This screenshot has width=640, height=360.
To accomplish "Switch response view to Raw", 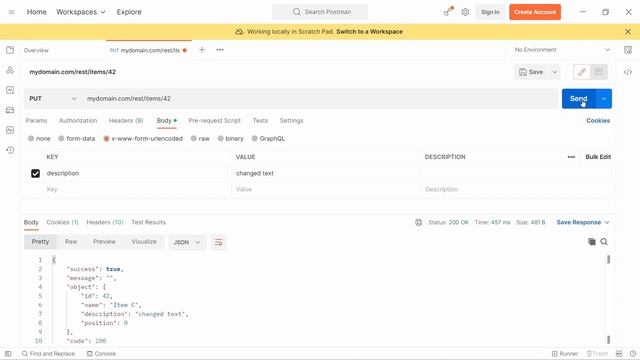I will 71,242.
